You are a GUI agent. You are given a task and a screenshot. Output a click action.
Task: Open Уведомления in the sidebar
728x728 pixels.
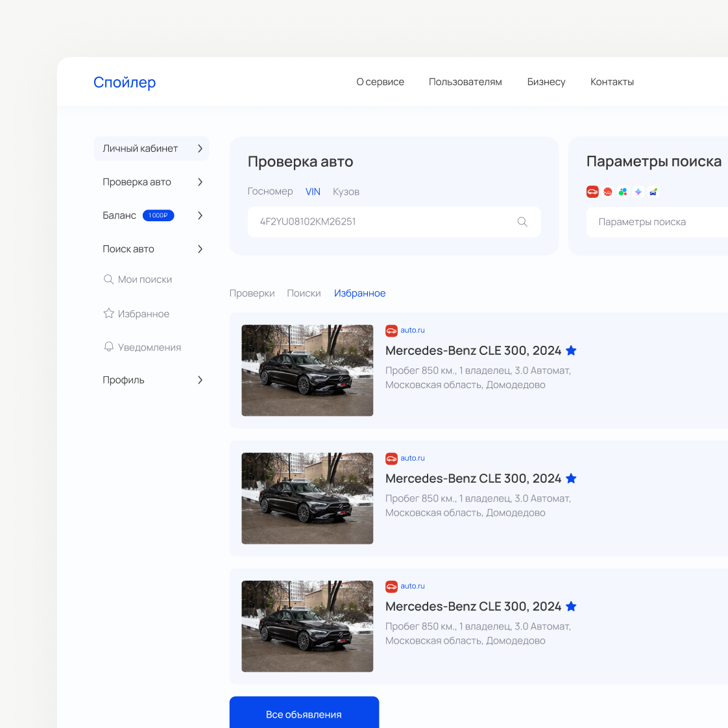coord(149,347)
